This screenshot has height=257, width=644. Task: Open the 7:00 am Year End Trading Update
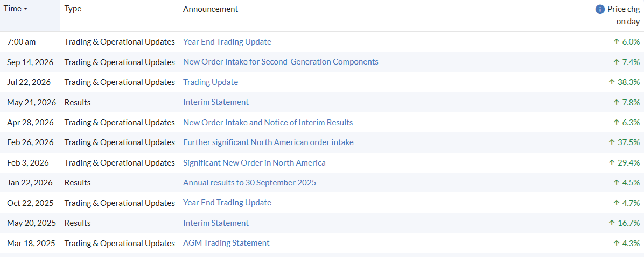227,42
